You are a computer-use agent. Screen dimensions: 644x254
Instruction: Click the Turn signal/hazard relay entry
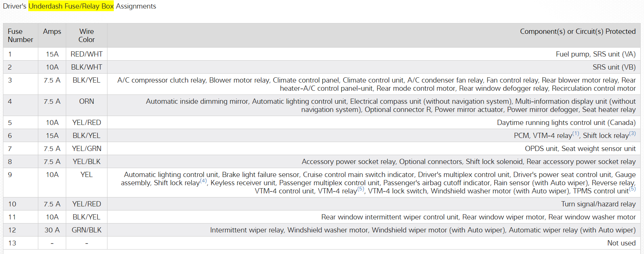click(598, 204)
